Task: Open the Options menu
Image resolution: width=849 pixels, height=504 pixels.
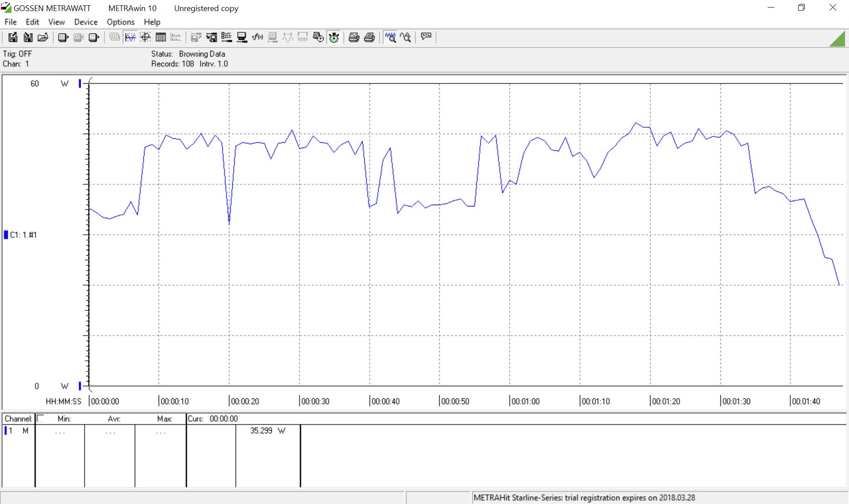Action: pos(121,22)
